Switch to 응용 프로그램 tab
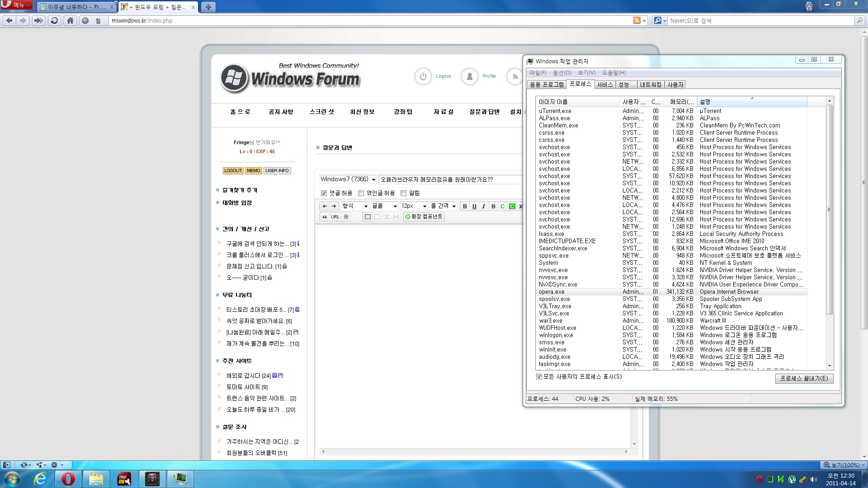Screen dimensions: 868x488 pos(547,84)
